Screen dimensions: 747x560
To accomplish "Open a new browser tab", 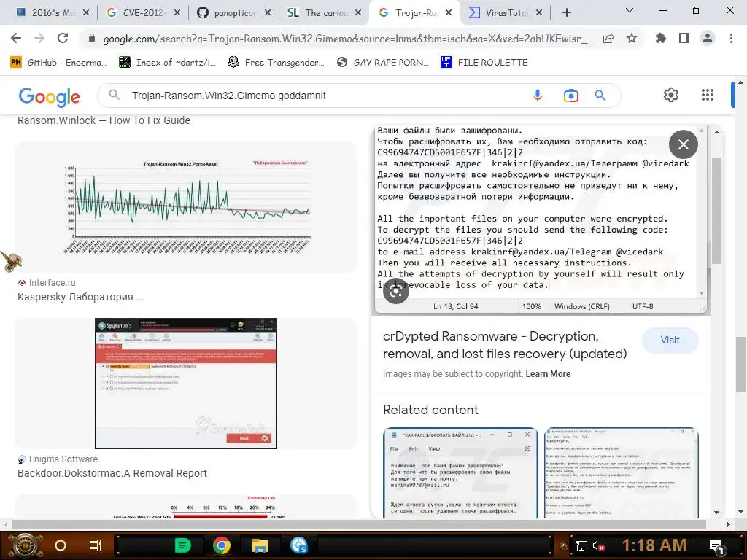I will (566, 13).
